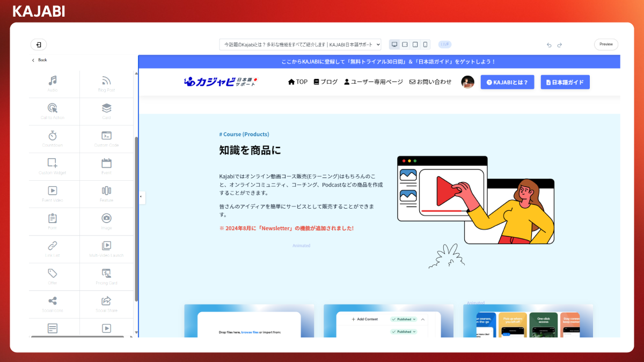Add a Pricing Card block
This screenshot has height=362, width=644.
tap(106, 277)
